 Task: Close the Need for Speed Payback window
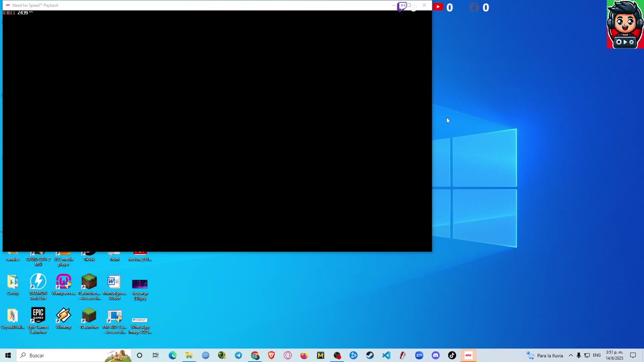pos(424,5)
